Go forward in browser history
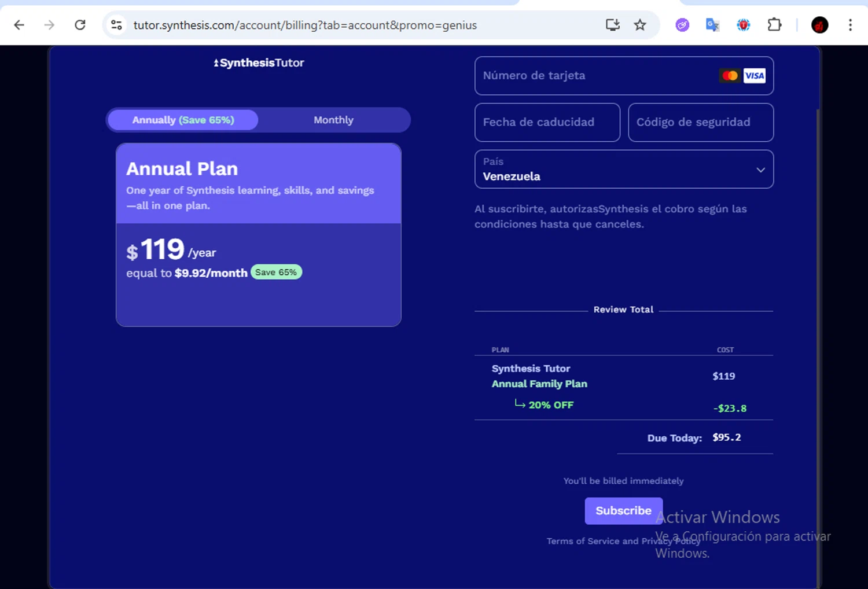868x589 pixels. [49, 25]
